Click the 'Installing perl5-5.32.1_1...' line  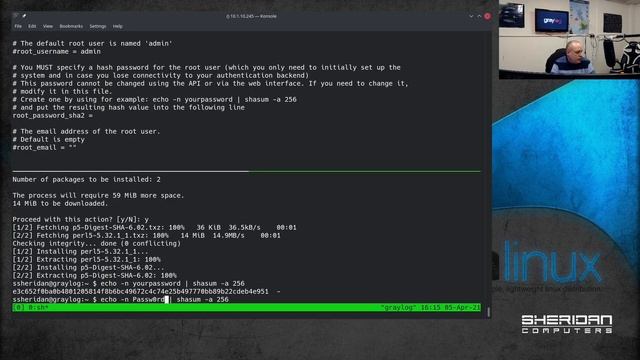click(80, 251)
